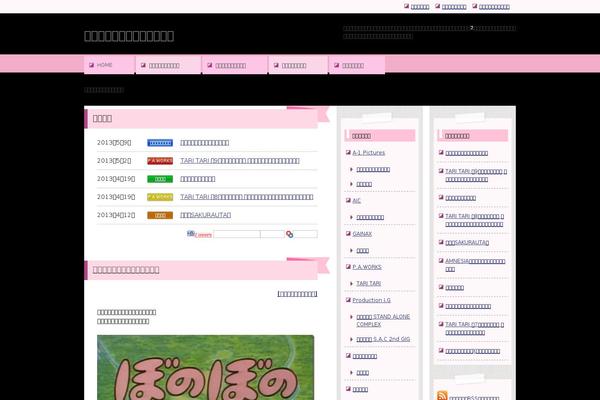Open the AIC category link
This screenshot has width=600, height=400.
(356, 201)
